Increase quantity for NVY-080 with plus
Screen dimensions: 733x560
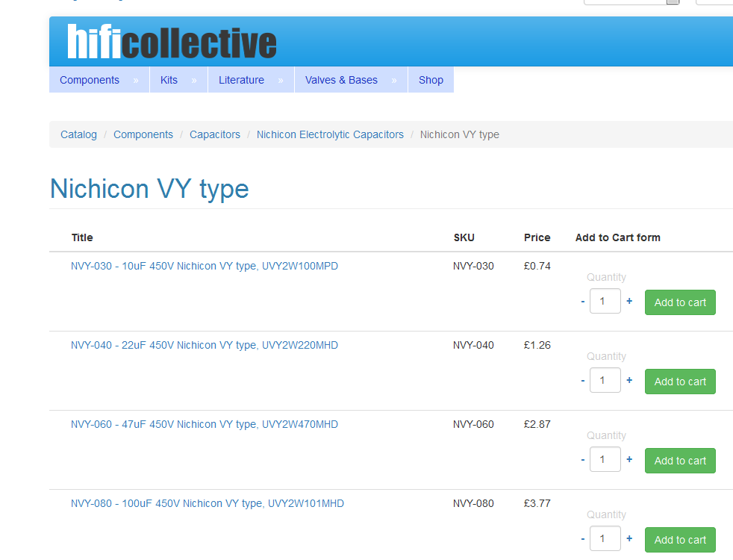point(629,538)
